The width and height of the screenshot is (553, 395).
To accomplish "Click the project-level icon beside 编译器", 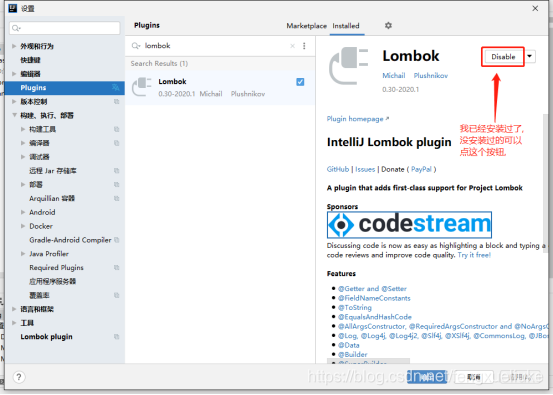I will click(x=116, y=143).
